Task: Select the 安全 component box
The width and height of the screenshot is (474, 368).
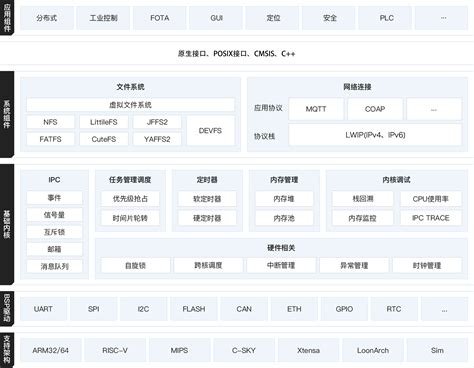Action: click(329, 18)
